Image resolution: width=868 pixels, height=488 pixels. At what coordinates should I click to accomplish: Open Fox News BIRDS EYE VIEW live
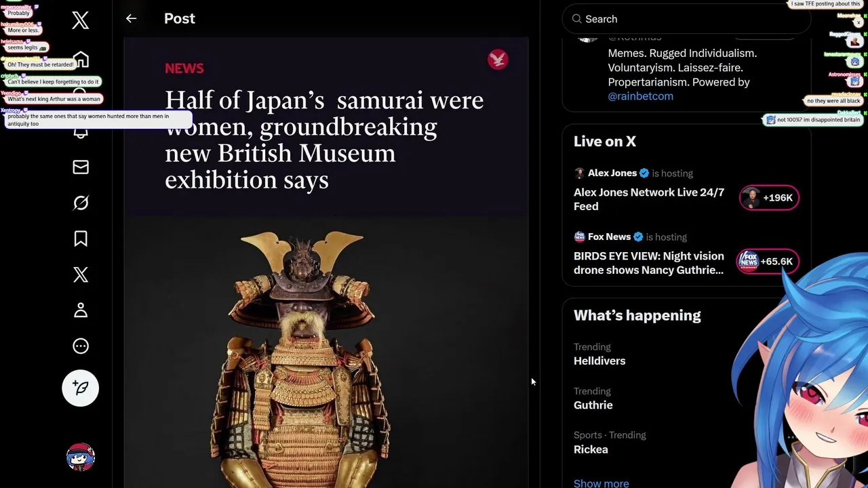pos(648,263)
